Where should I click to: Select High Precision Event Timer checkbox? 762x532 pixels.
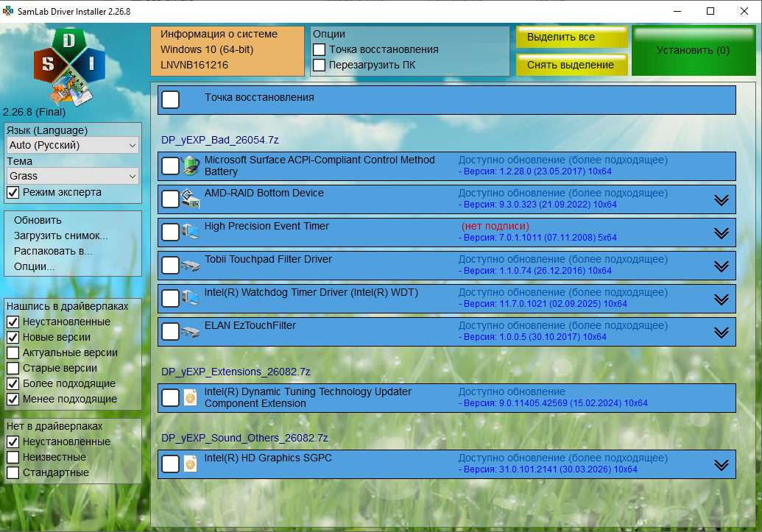pyautogui.click(x=171, y=232)
